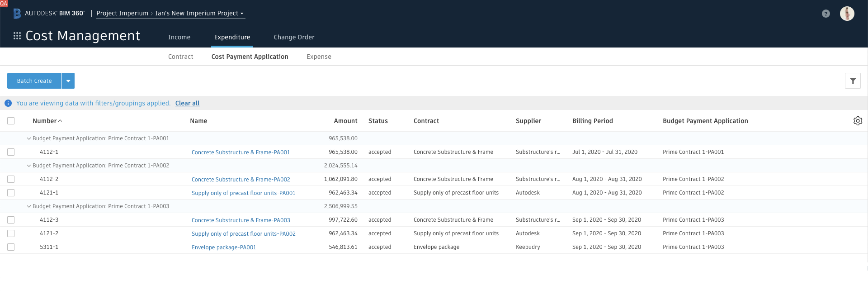Screen dimensions: 868x295
Task: Sort by the Number column header
Action: (47, 121)
